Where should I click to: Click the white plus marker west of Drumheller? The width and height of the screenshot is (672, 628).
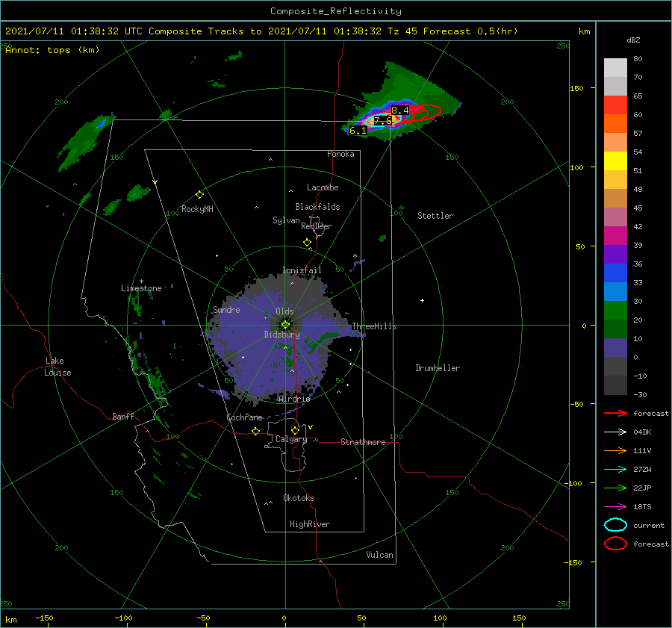(x=422, y=300)
